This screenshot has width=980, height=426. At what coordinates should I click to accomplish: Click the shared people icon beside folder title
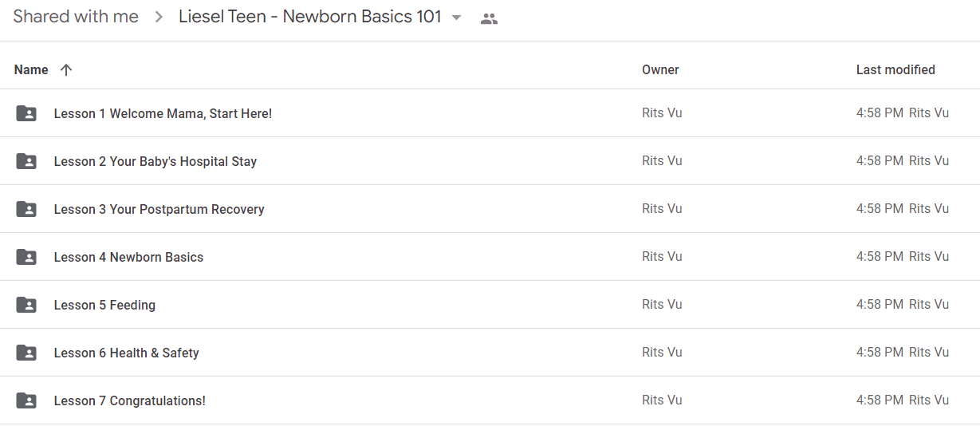click(x=489, y=18)
